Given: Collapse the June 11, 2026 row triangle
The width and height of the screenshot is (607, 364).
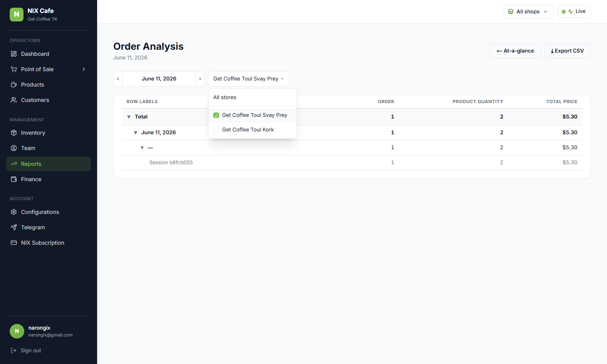Looking at the screenshot, I should click(136, 133).
